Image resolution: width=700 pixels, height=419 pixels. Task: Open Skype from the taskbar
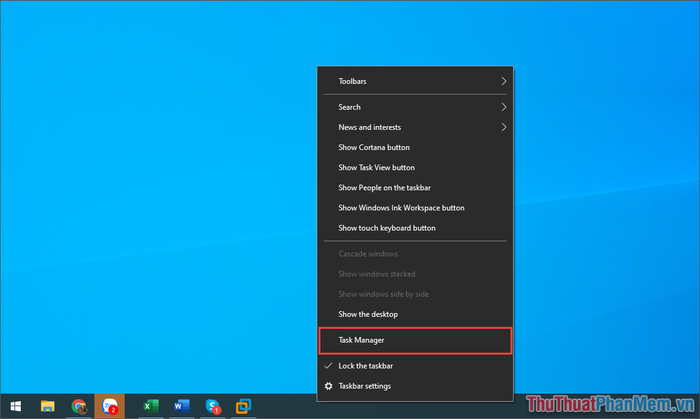coord(213,406)
